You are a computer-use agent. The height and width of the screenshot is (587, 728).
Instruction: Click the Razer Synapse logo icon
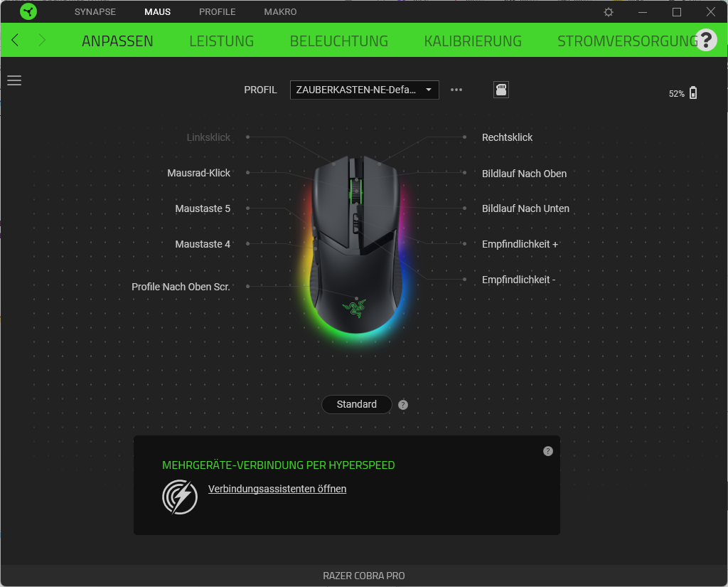[x=28, y=11]
